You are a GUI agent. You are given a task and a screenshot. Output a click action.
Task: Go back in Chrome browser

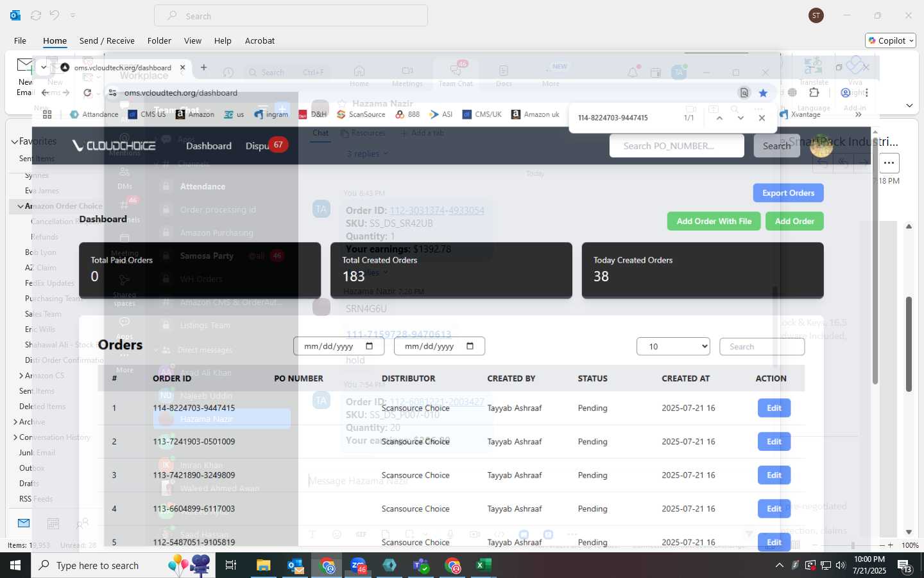(x=46, y=93)
